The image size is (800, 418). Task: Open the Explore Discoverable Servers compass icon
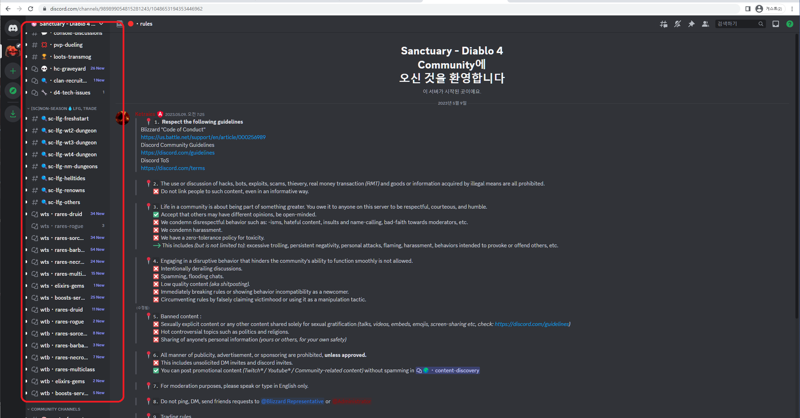(13, 91)
